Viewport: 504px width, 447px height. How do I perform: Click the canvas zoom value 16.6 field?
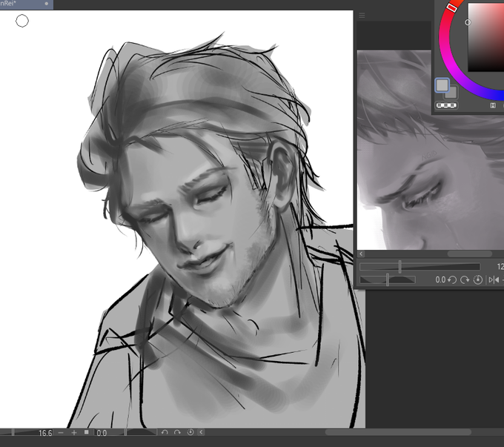click(x=45, y=433)
